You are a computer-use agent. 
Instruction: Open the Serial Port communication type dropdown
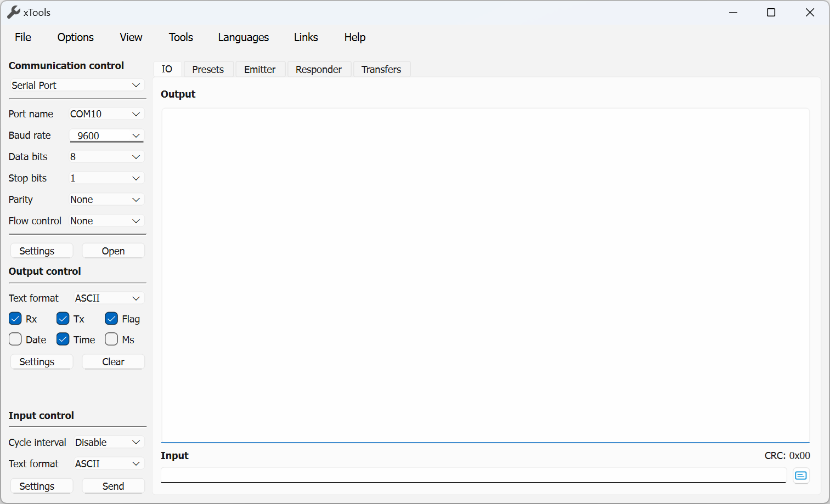pyautogui.click(x=77, y=86)
